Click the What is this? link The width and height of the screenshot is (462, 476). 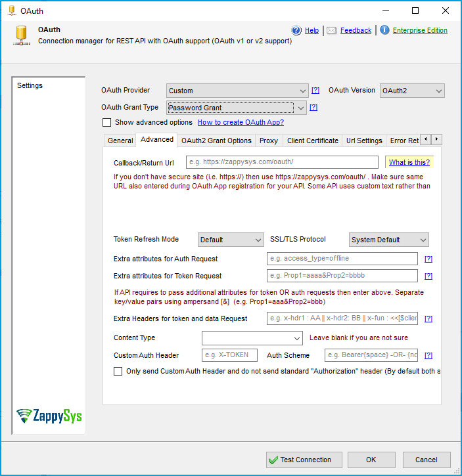(x=409, y=162)
